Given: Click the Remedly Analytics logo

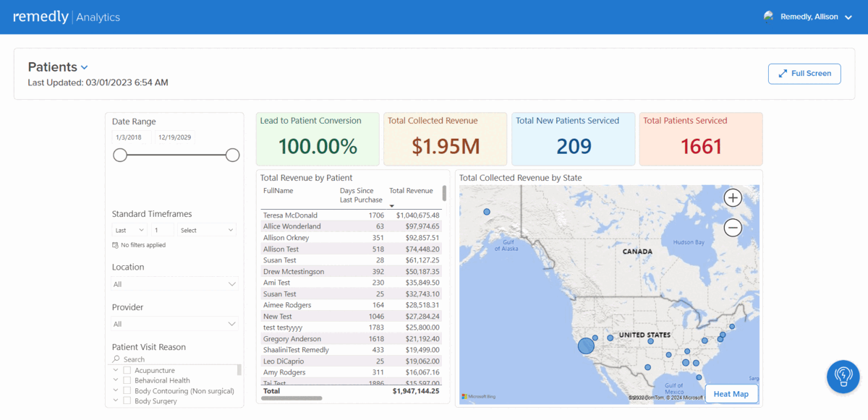Looking at the screenshot, I should click(x=67, y=17).
